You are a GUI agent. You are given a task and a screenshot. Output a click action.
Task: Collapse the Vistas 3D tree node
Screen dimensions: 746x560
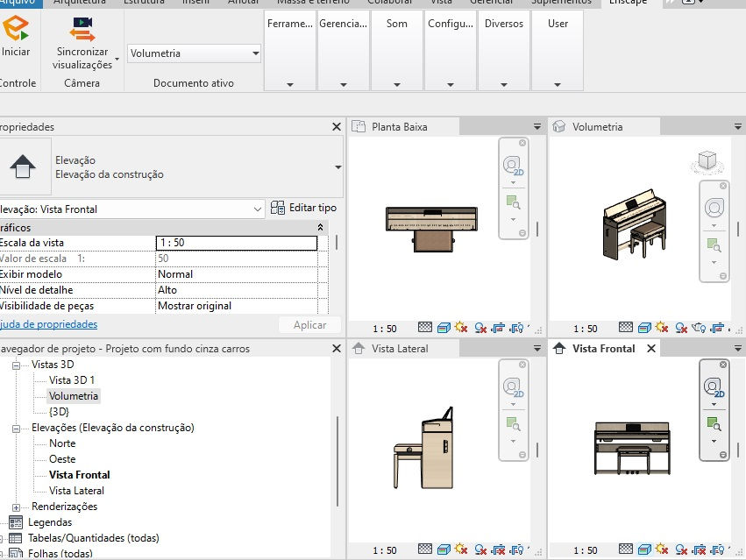point(16,365)
